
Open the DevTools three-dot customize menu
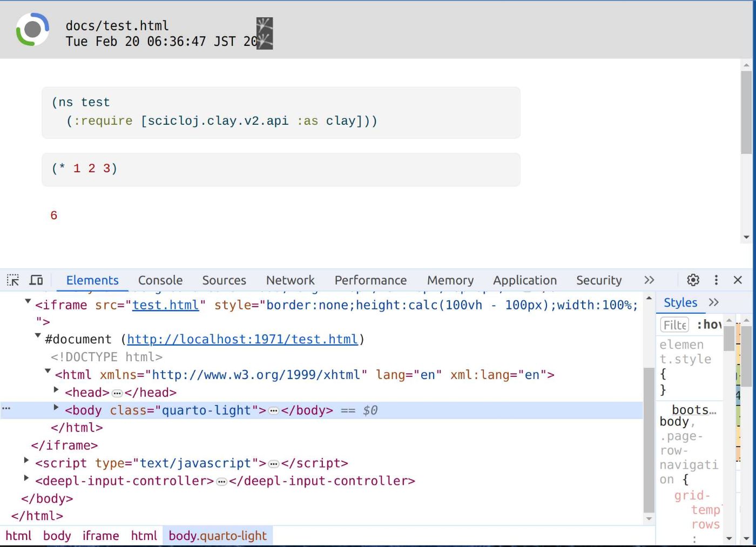(x=716, y=280)
